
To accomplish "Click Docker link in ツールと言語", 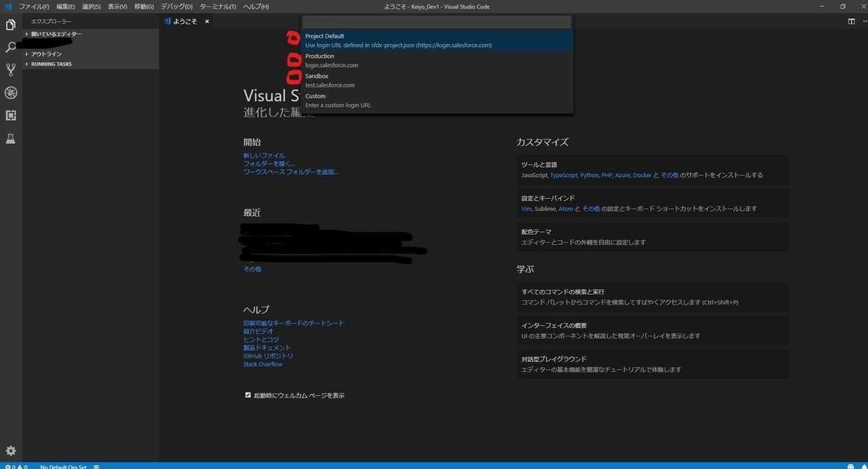I will coord(642,175).
